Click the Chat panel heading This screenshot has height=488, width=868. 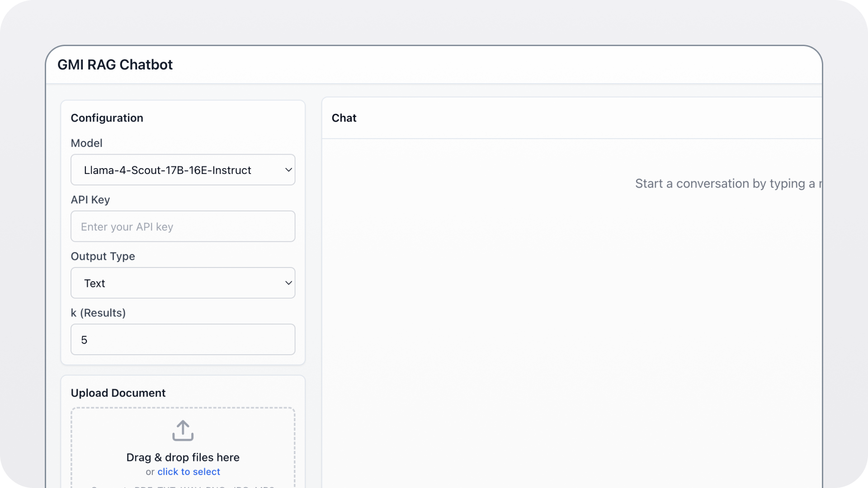click(344, 118)
